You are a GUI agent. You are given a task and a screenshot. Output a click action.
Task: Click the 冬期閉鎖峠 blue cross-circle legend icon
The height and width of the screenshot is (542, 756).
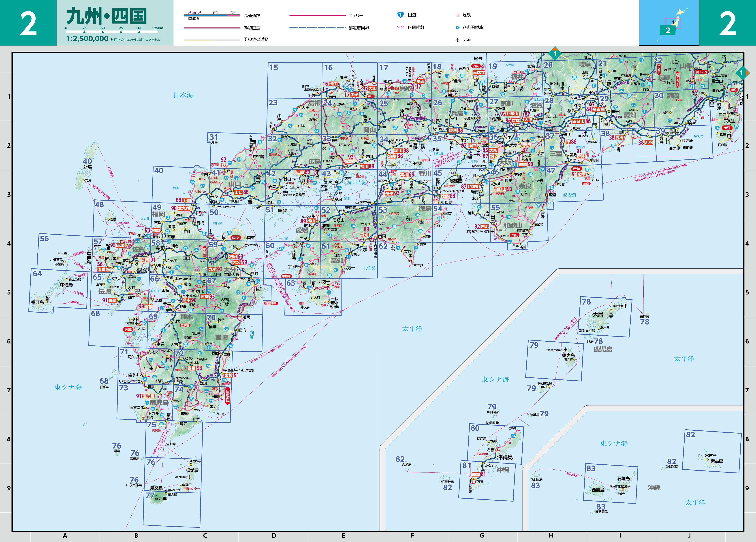(x=457, y=27)
